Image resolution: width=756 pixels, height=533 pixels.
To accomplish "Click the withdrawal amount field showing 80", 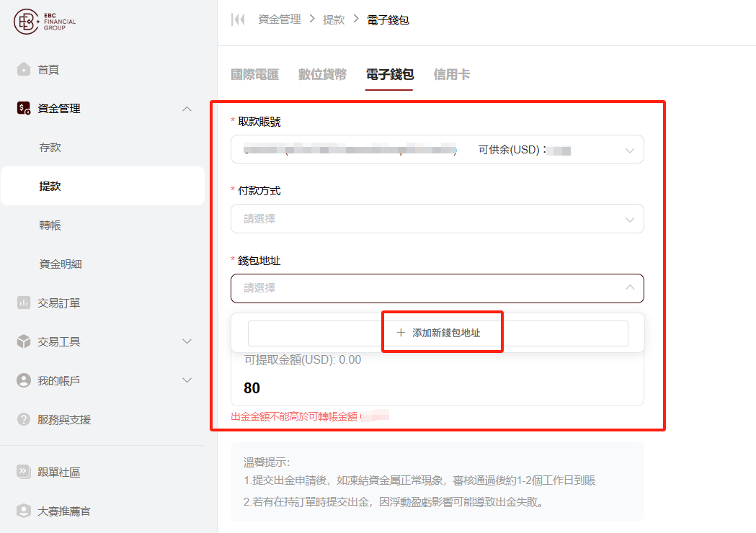I will pyautogui.click(x=437, y=388).
